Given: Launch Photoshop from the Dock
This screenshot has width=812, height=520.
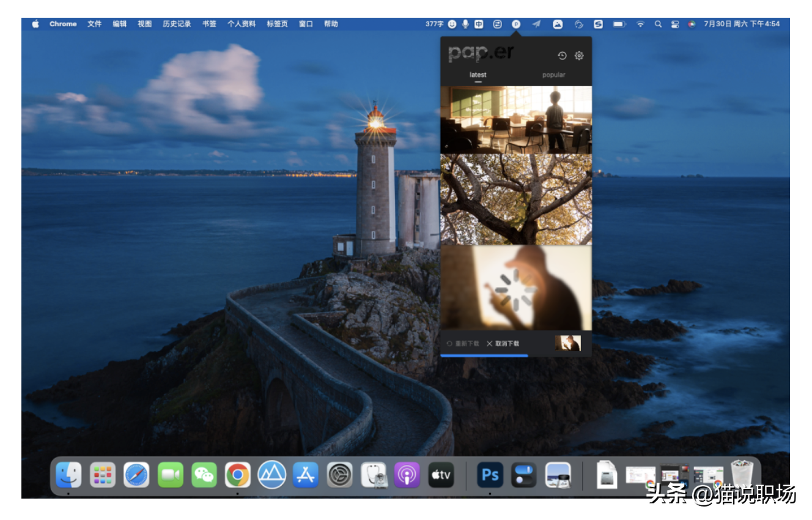Looking at the screenshot, I should (490, 475).
